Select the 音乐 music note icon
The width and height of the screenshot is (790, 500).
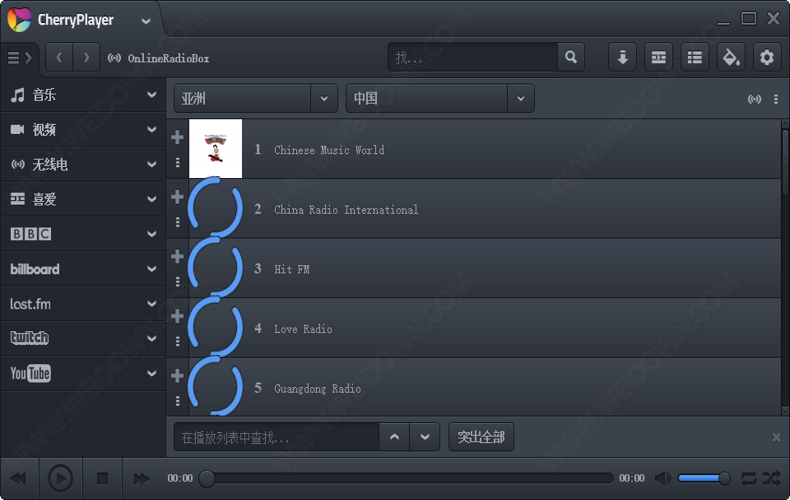(18, 95)
